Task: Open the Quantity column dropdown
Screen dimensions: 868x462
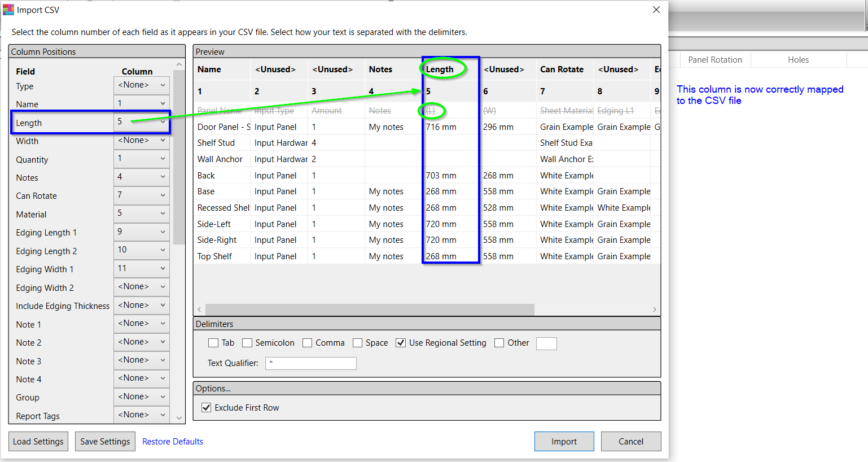Action: pos(142,159)
